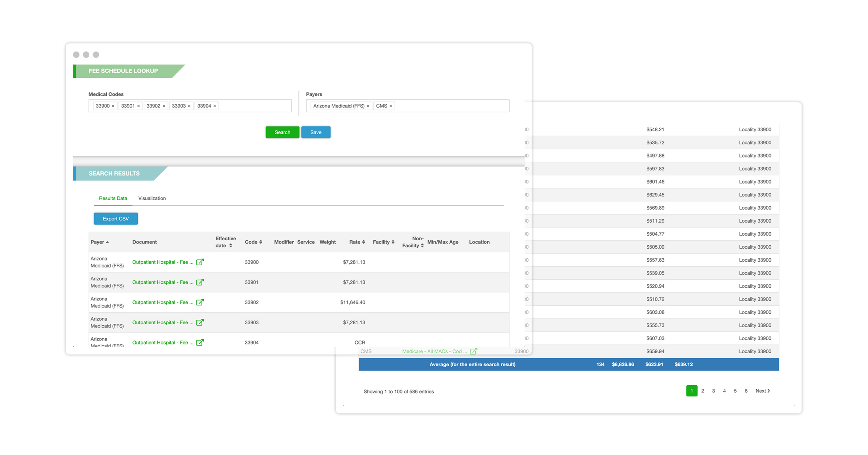This screenshot has width=868, height=455.
Task: Remove the 33900 medical code tag
Action: coord(113,106)
